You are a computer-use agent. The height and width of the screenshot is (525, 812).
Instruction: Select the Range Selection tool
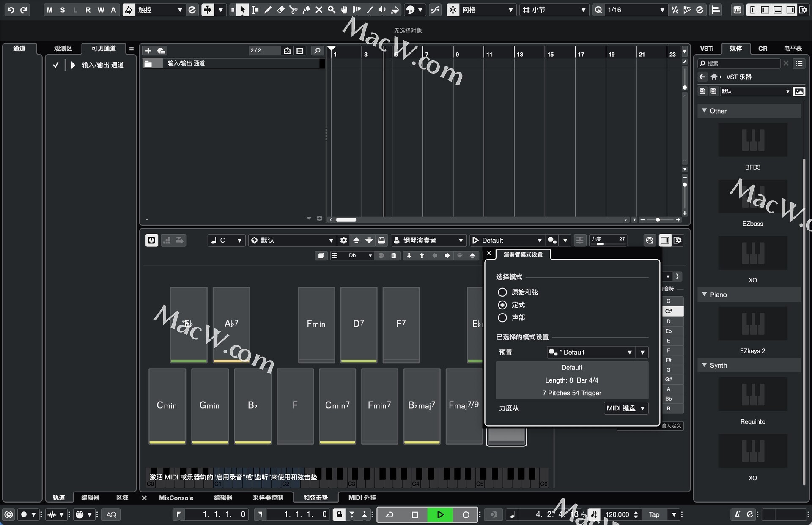tap(255, 10)
